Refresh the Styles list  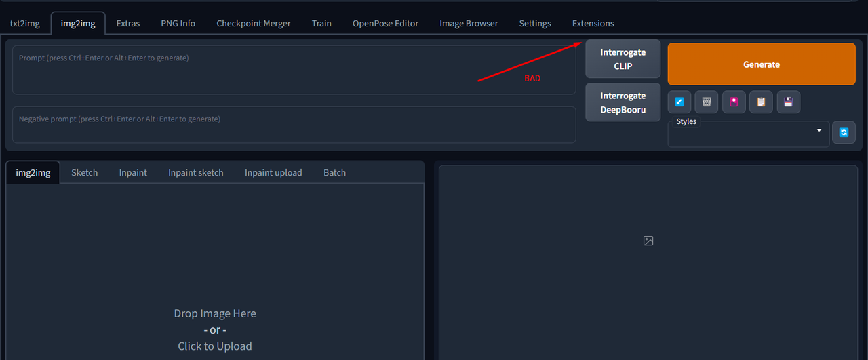coord(844,132)
